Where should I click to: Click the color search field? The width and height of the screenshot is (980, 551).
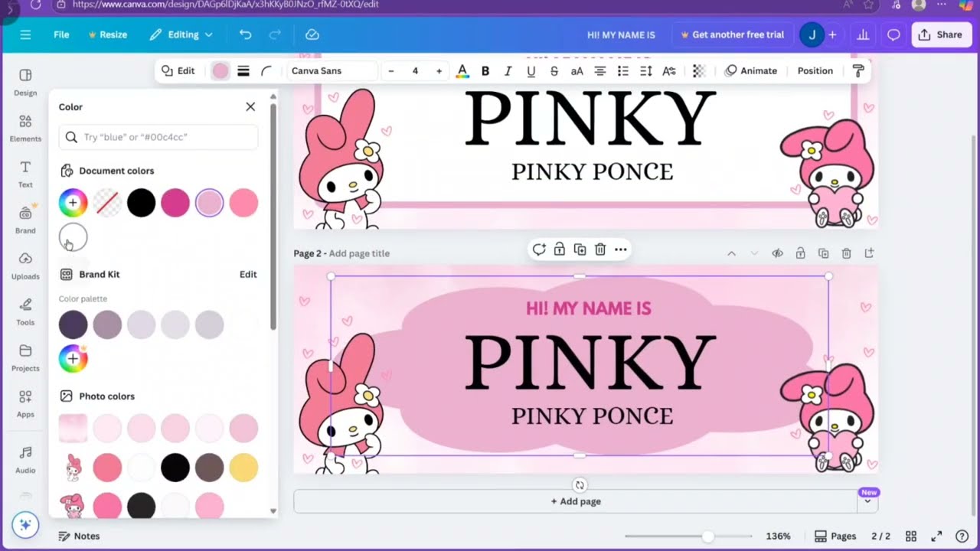158,137
